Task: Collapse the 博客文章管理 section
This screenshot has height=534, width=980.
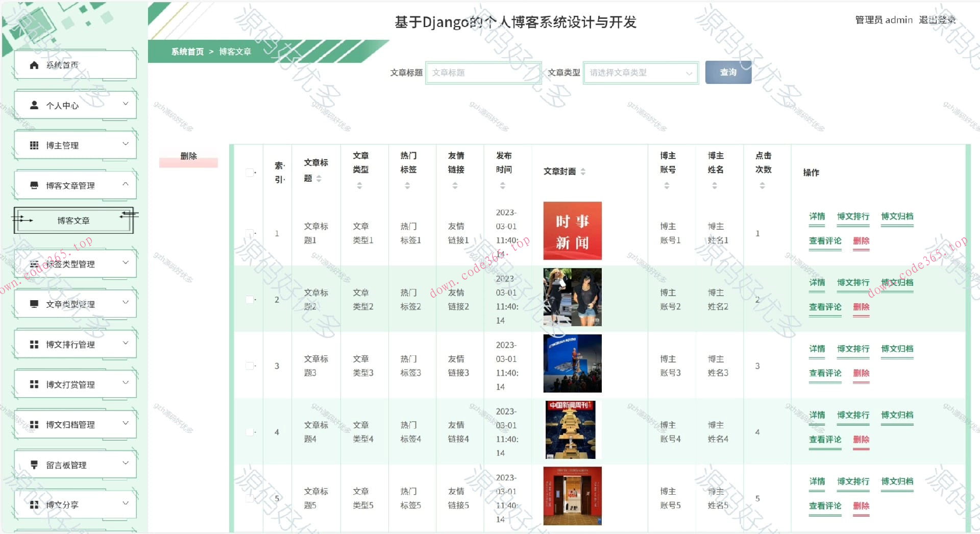Action: [x=126, y=184]
